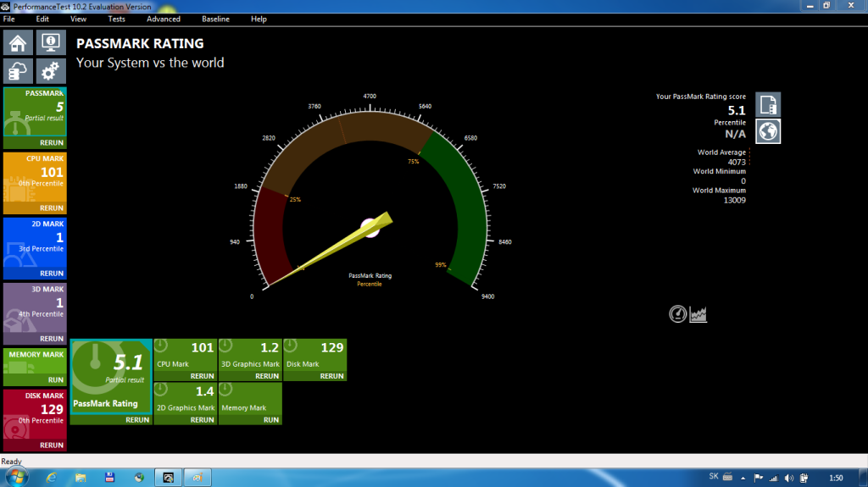868x487 pixels.
Task: Open the Edit menu
Action: (x=42, y=19)
